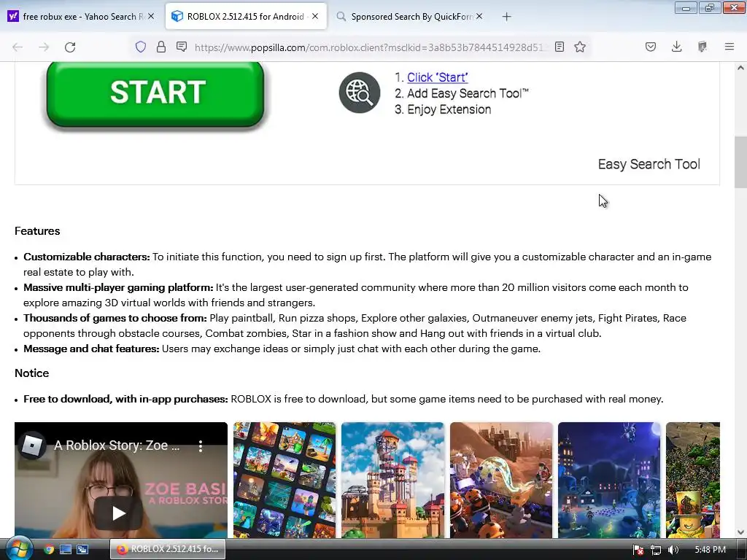Viewport: 747px width, 560px height.
Task: Open the permissions icon in address bar
Action: click(x=182, y=47)
